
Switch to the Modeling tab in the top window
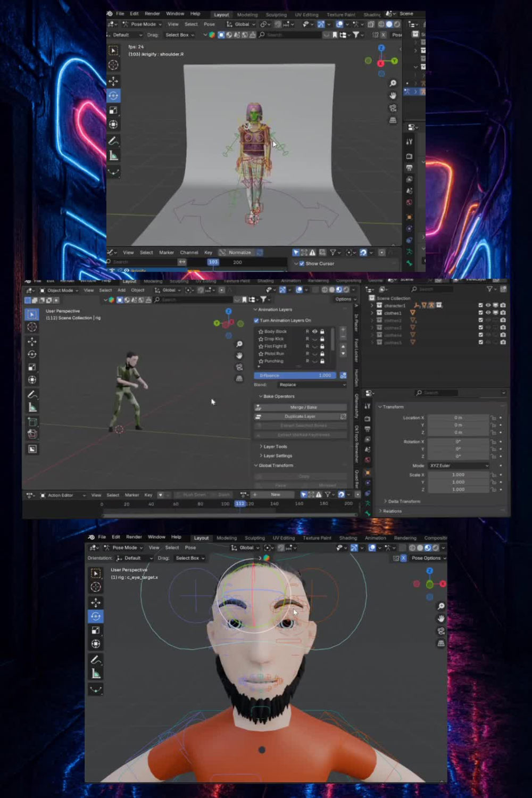(x=247, y=15)
